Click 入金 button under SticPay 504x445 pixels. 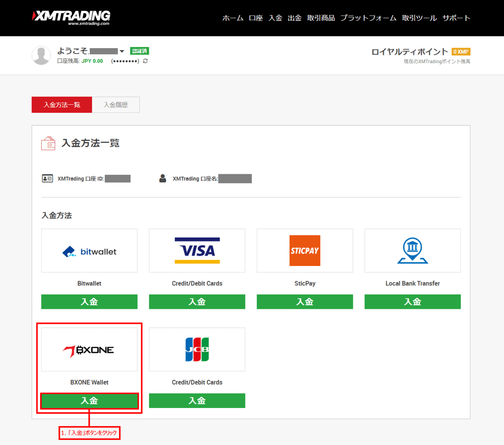point(305,302)
